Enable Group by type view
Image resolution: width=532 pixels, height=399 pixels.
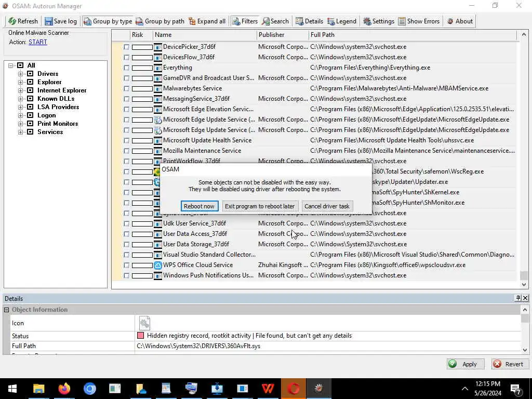pyautogui.click(x=108, y=21)
